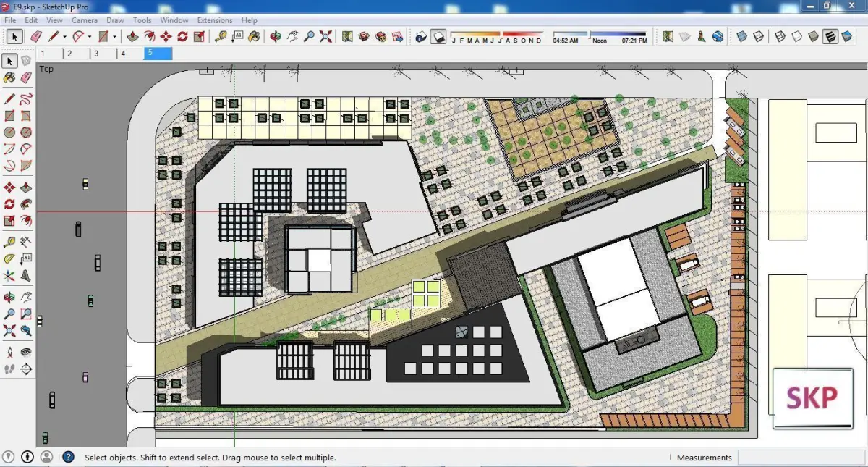Activate the Move tool in top toolbar
This screenshot has width=868, height=467.
pos(166,36)
